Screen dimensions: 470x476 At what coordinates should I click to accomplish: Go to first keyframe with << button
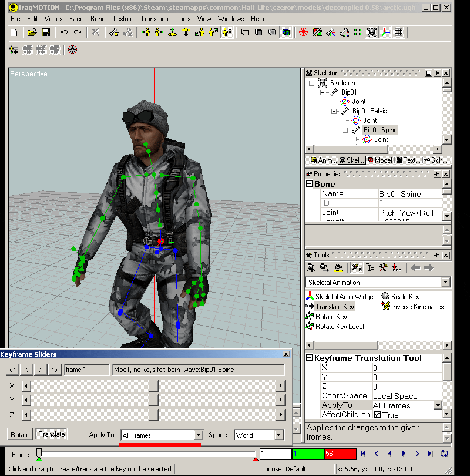click(x=12, y=370)
